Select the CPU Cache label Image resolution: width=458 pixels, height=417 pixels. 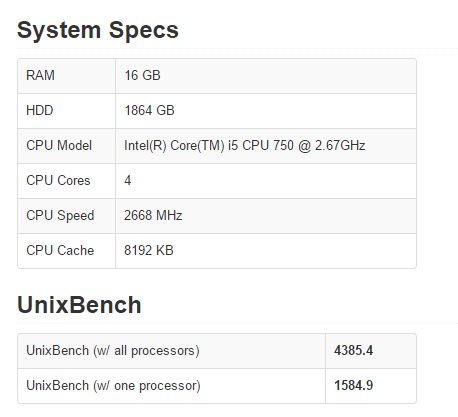click(60, 250)
